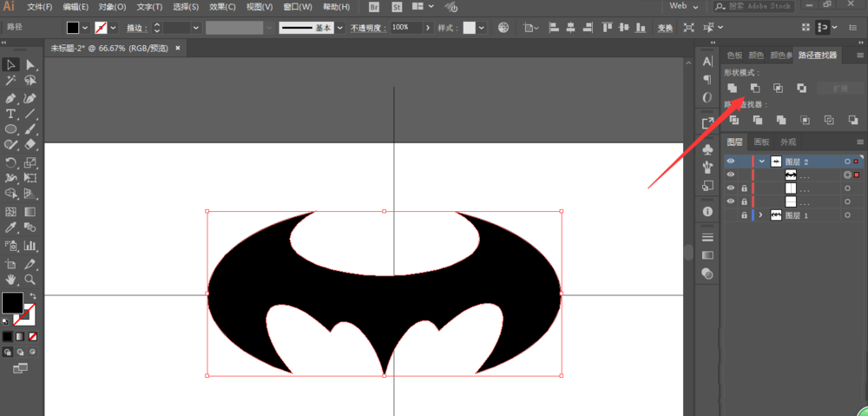Open the 样式 style dropdown arrow
The image size is (868, 416).
coord(482,27)
